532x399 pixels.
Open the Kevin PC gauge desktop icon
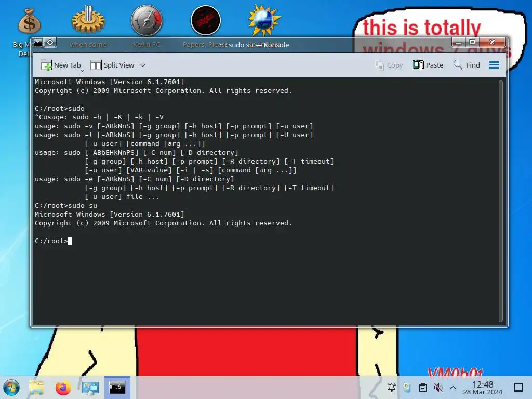pos(147,20)
